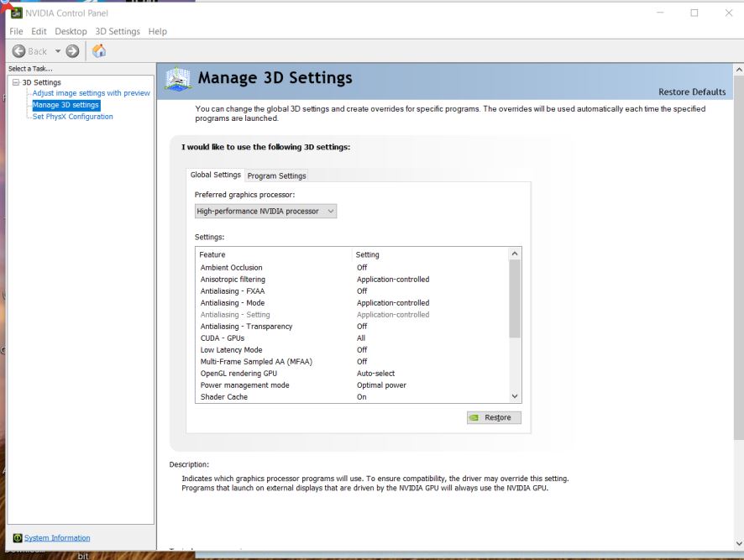
Task: Select the CUDA - GPUs row
Action: pyautogui.click(x=352, y=338)
